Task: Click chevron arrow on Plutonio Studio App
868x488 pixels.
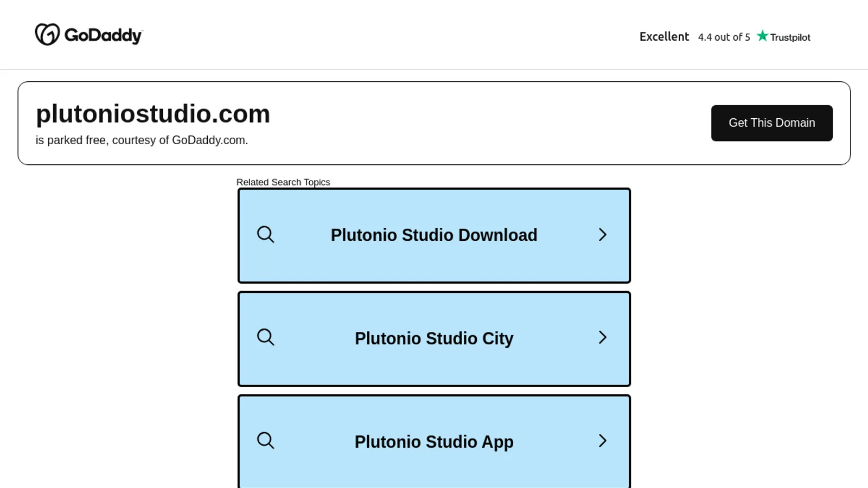Action: coord(602,440)
